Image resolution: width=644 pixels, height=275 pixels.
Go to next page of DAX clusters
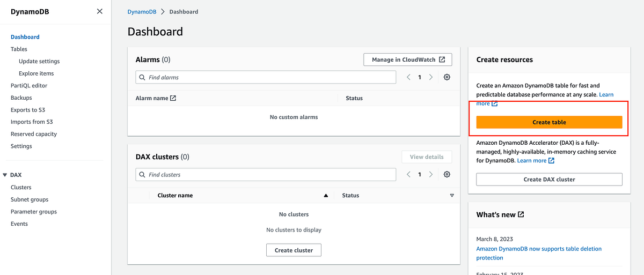pos(431,174)
